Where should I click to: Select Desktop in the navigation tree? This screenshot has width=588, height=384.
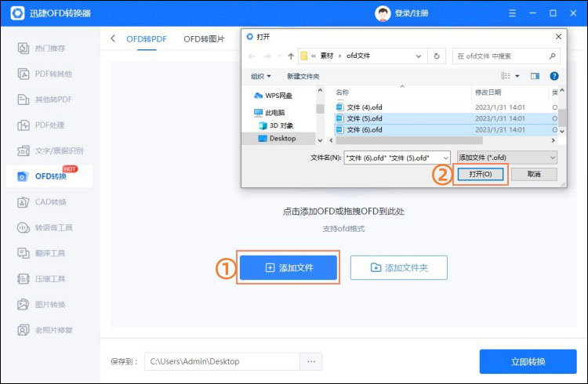(x=278, y=139)
